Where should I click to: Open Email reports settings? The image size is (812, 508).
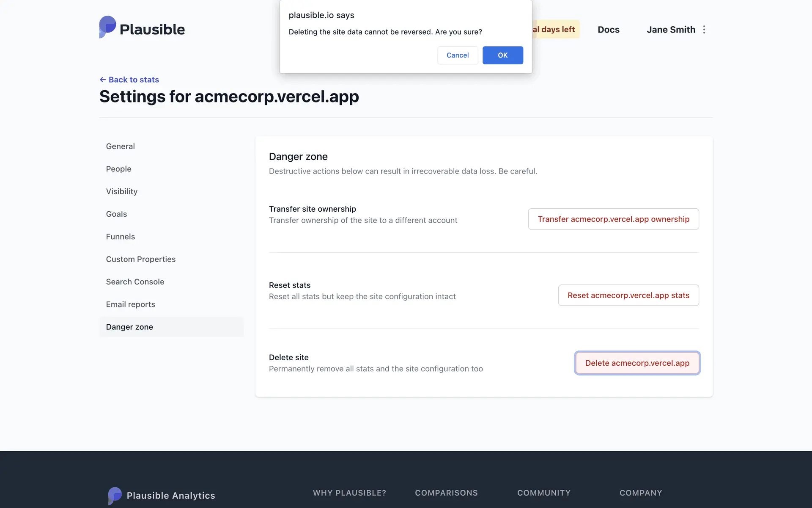pos(131,304)
